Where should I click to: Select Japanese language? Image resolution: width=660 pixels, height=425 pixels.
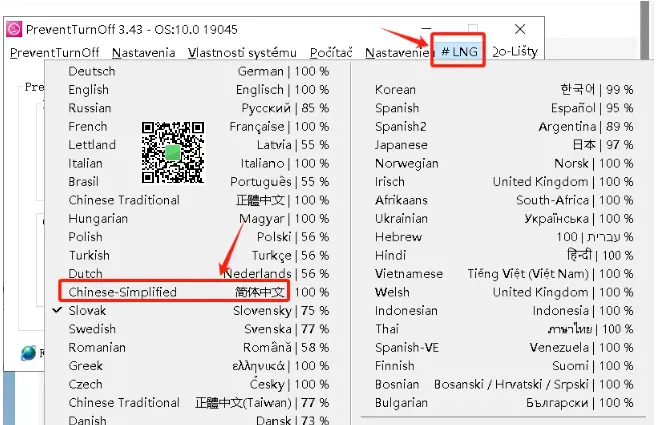click(x=504, y=145)
